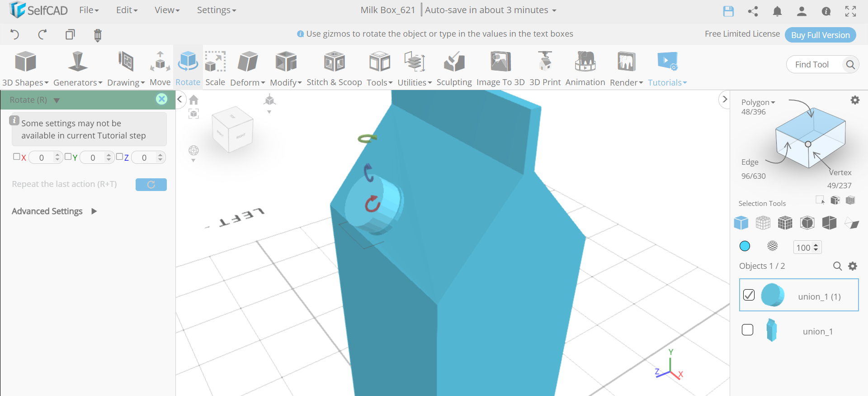
Task: Open the notifications bell
Action: (777, 11)
